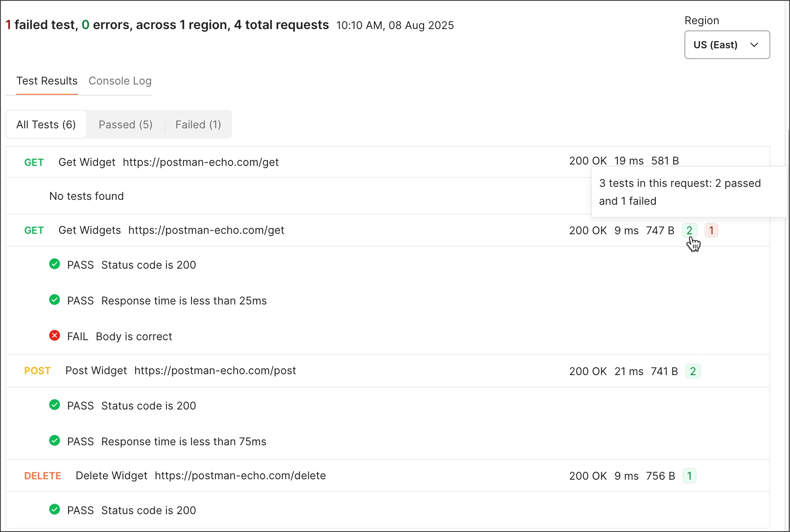Show only Passed (5) tests
This screenshot has width=790, height=532.
point(126,124)
